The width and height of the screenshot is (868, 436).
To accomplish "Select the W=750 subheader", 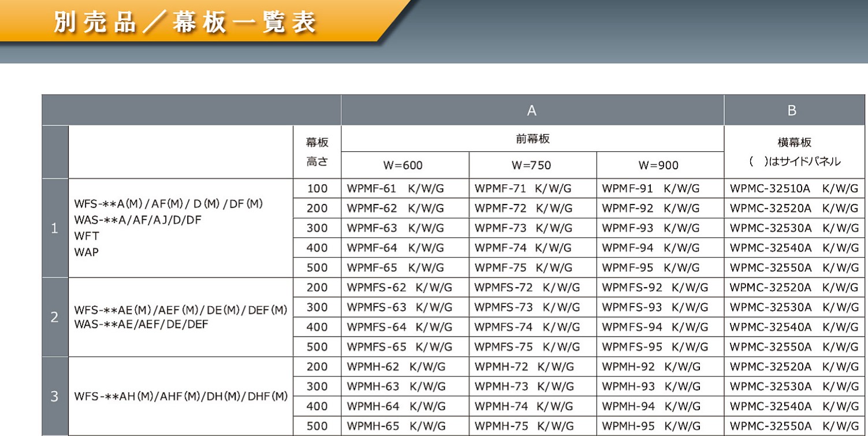I will tap(532, 165).
